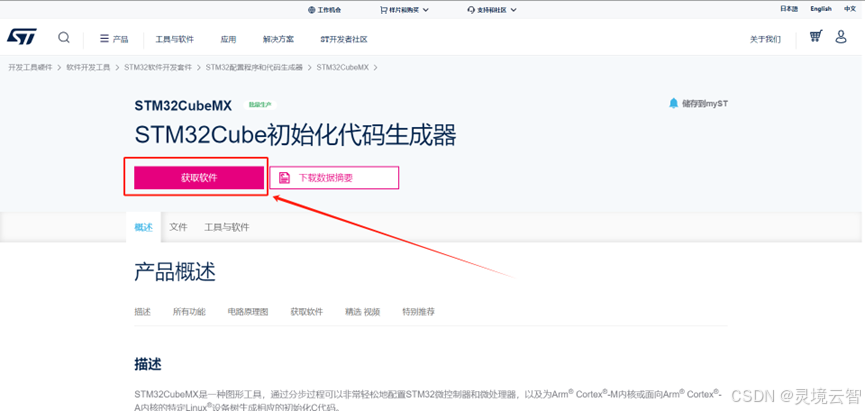The image size is (865, 411).
Task: Open the 软件开发工具 breadcrumb
Action: 88,67
